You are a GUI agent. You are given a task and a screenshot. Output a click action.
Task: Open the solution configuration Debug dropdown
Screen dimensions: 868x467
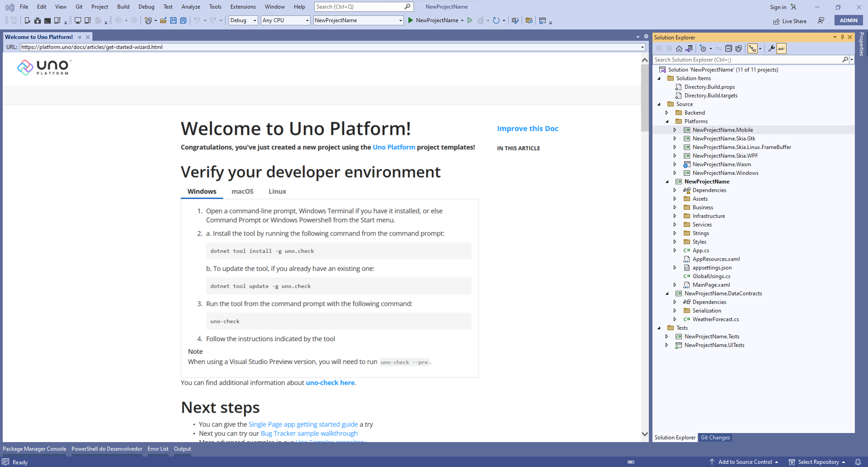click(x=243, y=20)
